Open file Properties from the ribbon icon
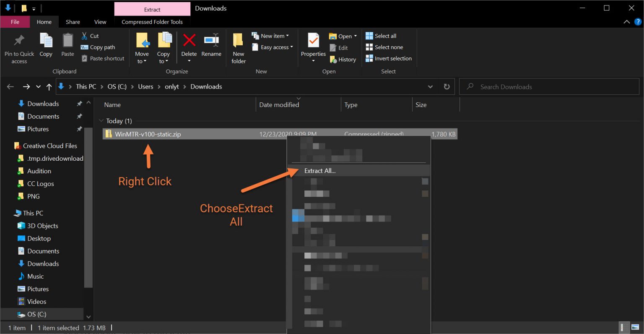 [x=313, y=44]
